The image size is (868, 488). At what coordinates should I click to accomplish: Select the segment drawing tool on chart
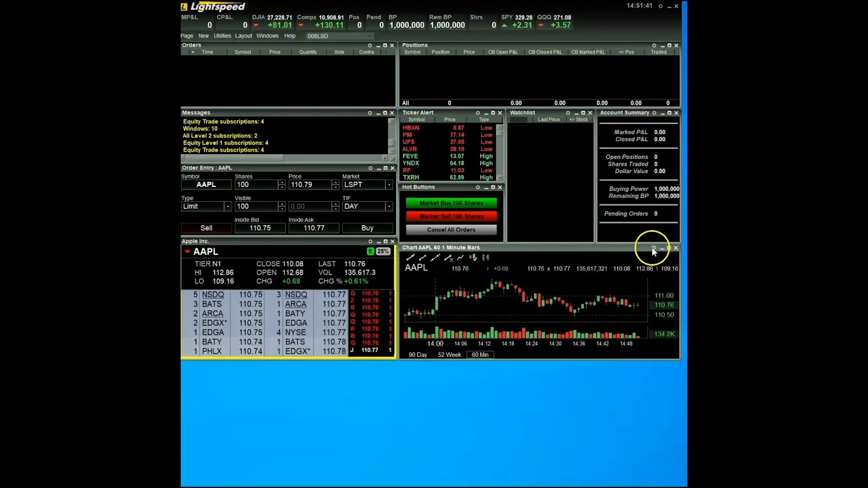click(423, 258)
